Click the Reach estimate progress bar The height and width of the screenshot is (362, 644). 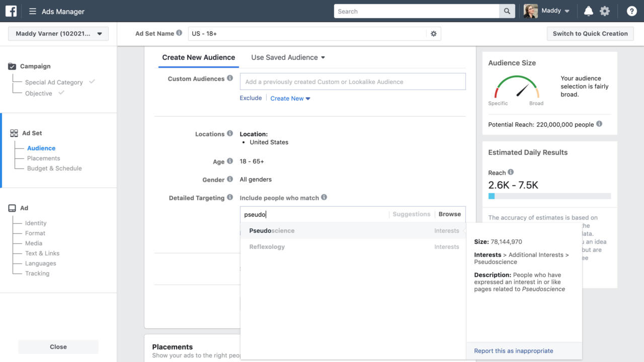click(x=549, y=196)
